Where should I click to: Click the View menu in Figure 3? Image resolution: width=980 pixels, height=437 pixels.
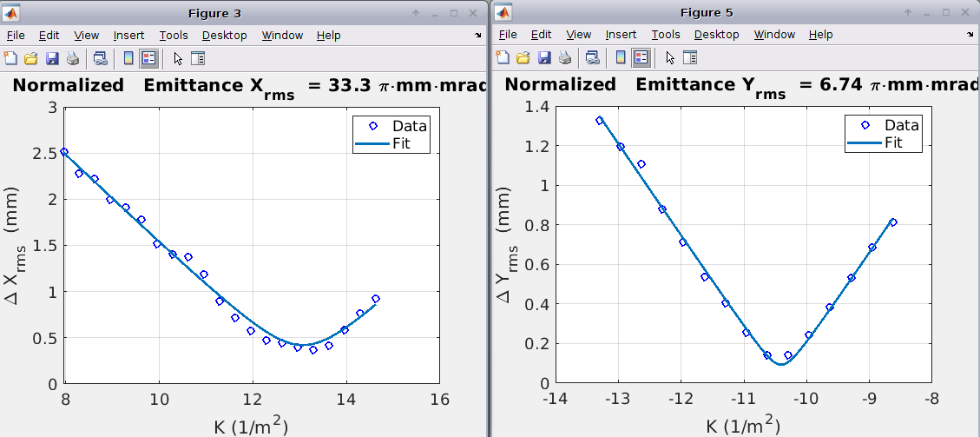click(x=87, y=36)
